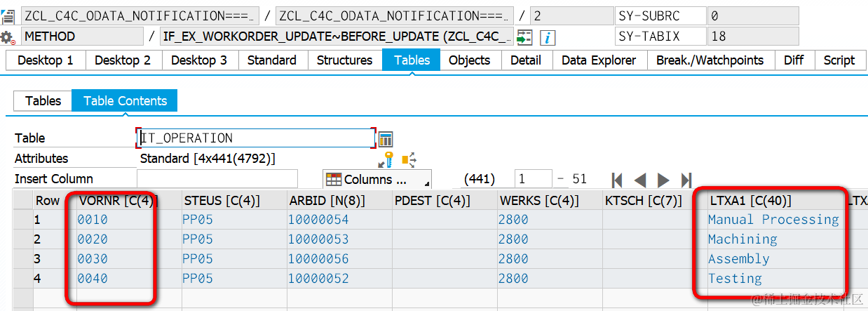Click the table display icon beside IT_OPERATION field
868x311 pixels.
point(386,138)
